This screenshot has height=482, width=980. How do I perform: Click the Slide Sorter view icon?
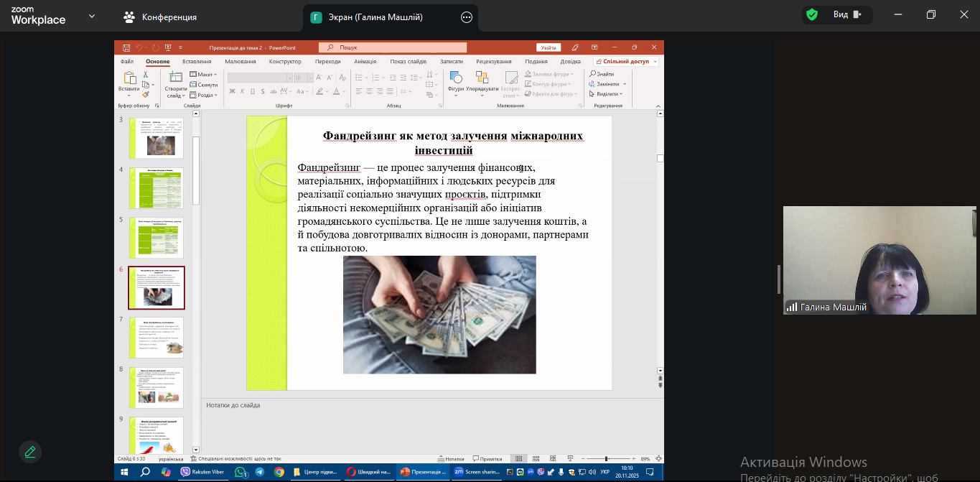(536, 458)
